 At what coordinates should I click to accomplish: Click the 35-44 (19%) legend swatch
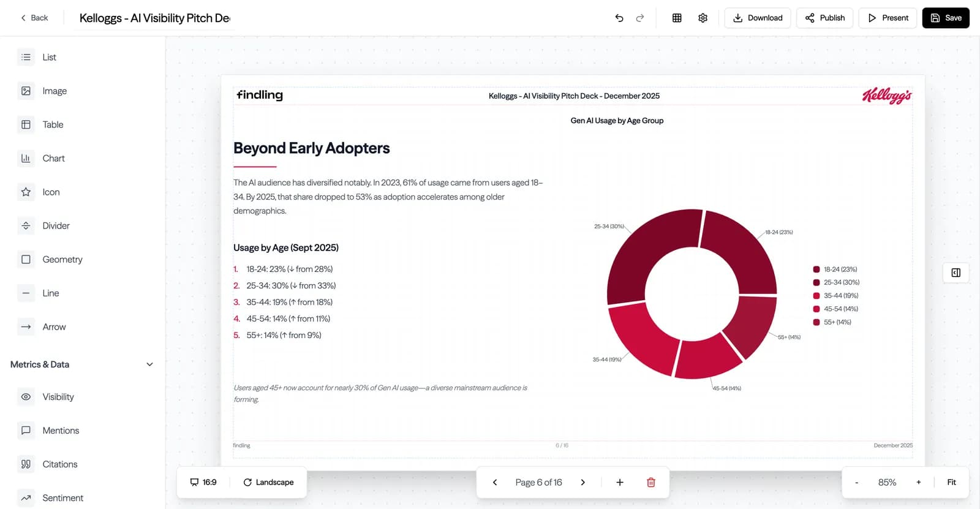coord(816,295)
